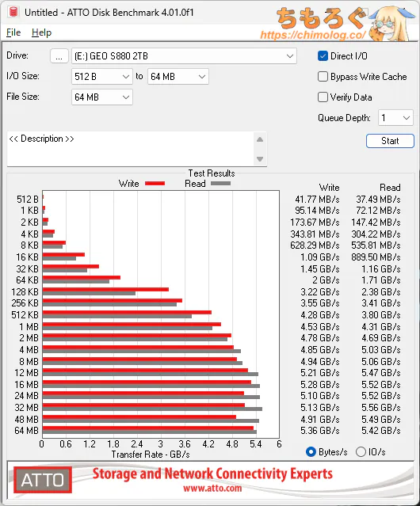Click the 1 MB write value 4.53 GB/s
Viewport: 420px width, 506px height.
click(320, 327)
